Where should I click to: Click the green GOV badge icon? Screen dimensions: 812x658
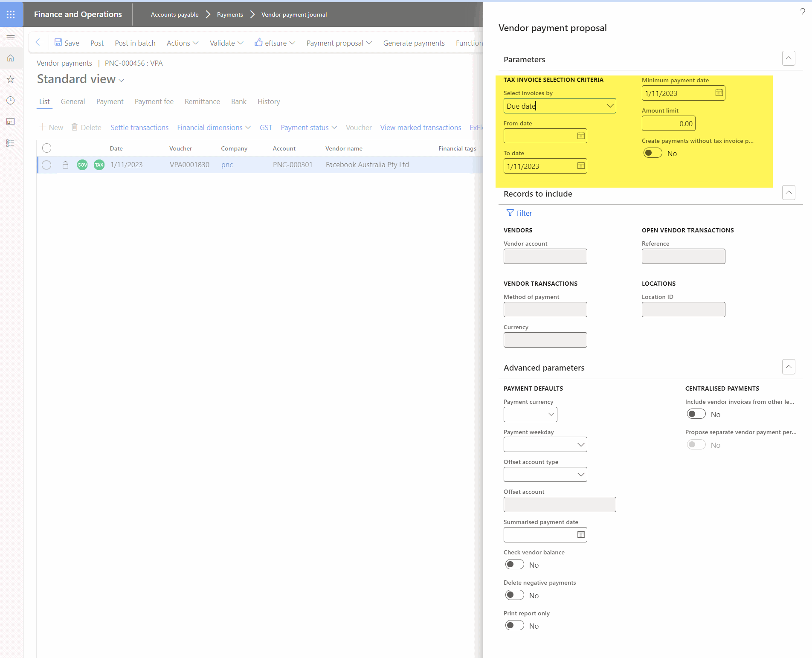[82, 165]
